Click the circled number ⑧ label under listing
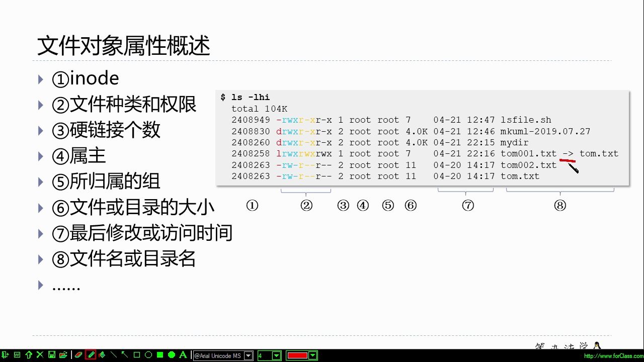Image resolution: width=644 pixels, height=362 pixels. tap(560, 205)
